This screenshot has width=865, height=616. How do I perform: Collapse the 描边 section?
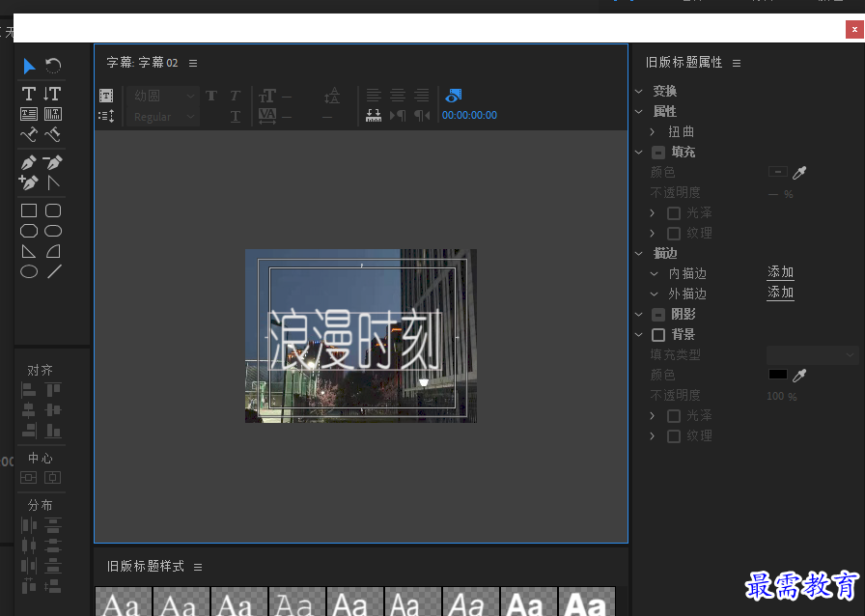pyautogui.click(x=639, y=253)
